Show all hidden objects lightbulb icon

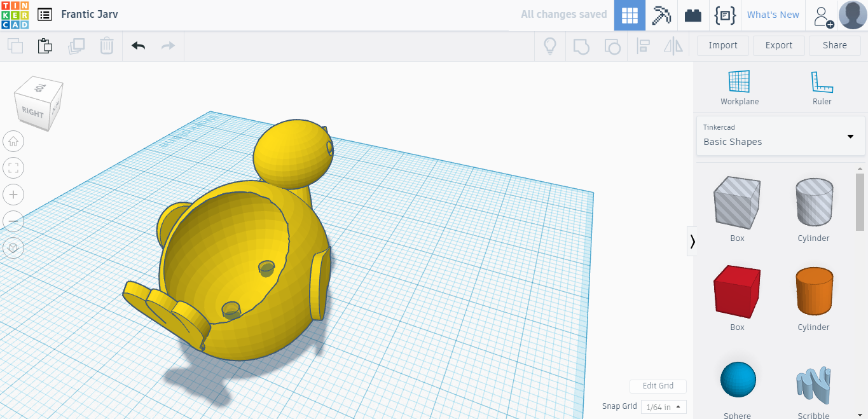pyautogui.click(x=550, y=46)
